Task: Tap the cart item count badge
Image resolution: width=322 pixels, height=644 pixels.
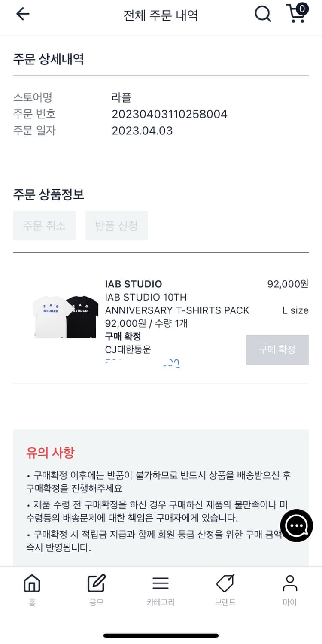Action: 302,8
